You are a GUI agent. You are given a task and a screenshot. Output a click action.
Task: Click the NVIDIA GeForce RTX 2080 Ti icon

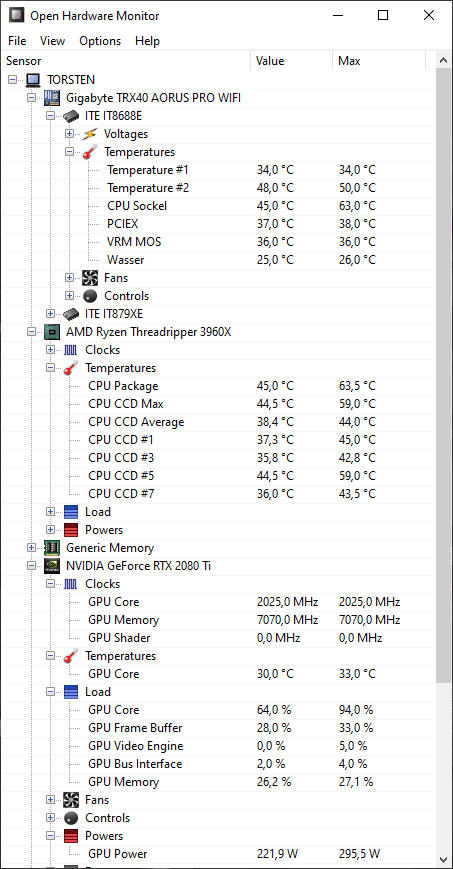pyautogui.click(x=52, y=566)
